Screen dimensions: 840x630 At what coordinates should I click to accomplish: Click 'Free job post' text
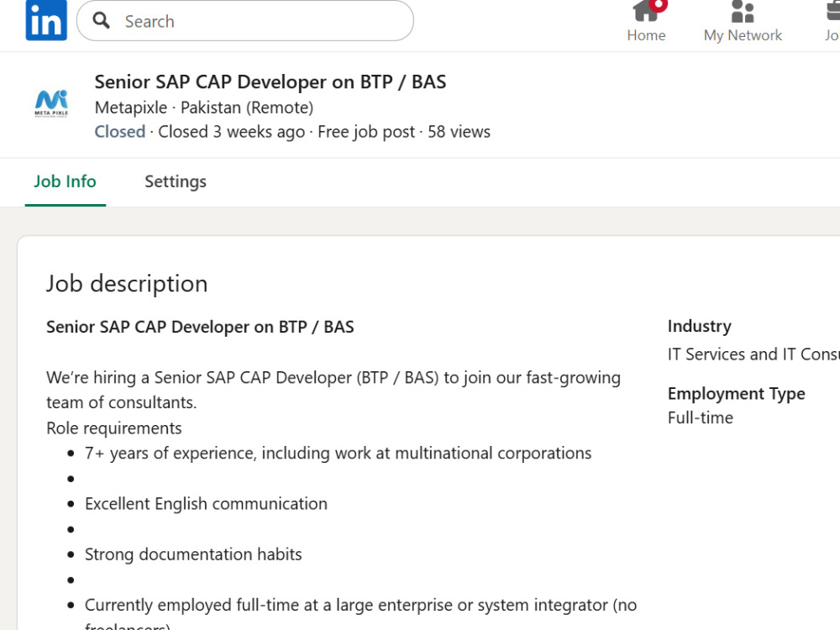pos(366,132)
